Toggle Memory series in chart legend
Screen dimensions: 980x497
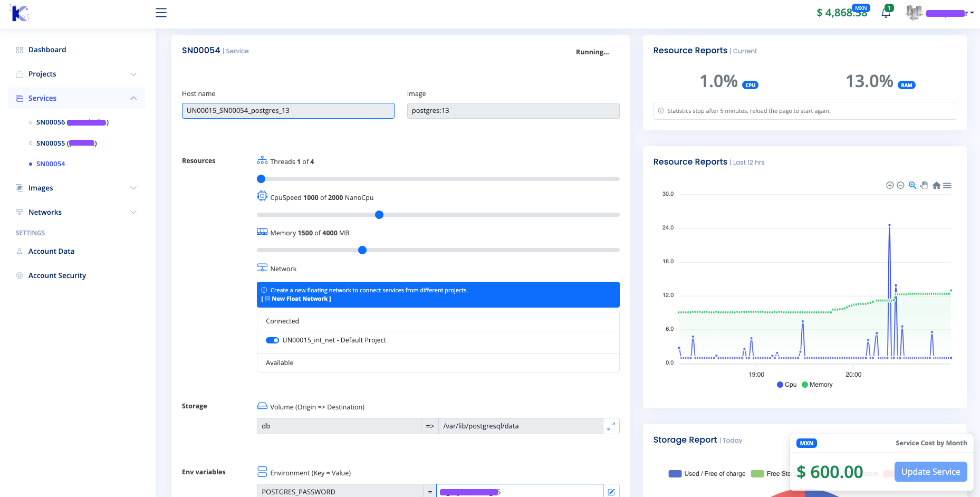click(817, 385)
